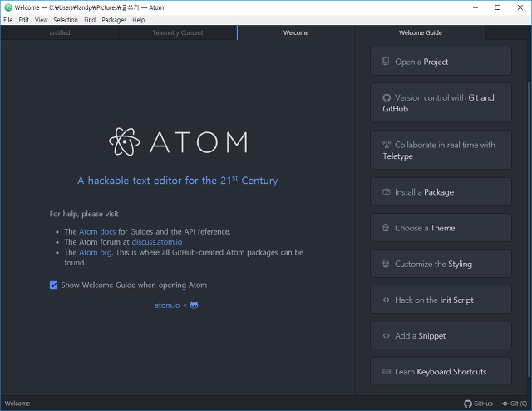
Task: Switch to the Telemetry Consent tab
Action: (x=178, y=32)
